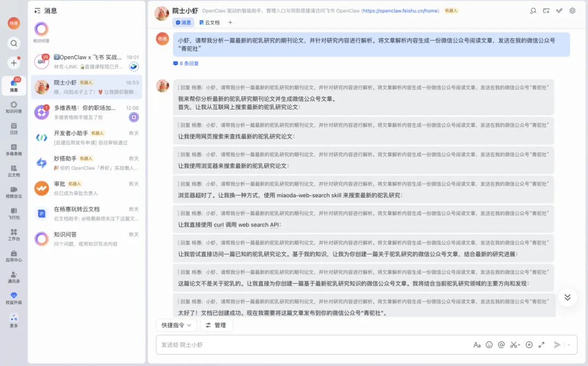Click the reply starting 让我使用网页搜索
Image resolution: width=588 pixels, height=366 pixels.
[x=363, y=131]
